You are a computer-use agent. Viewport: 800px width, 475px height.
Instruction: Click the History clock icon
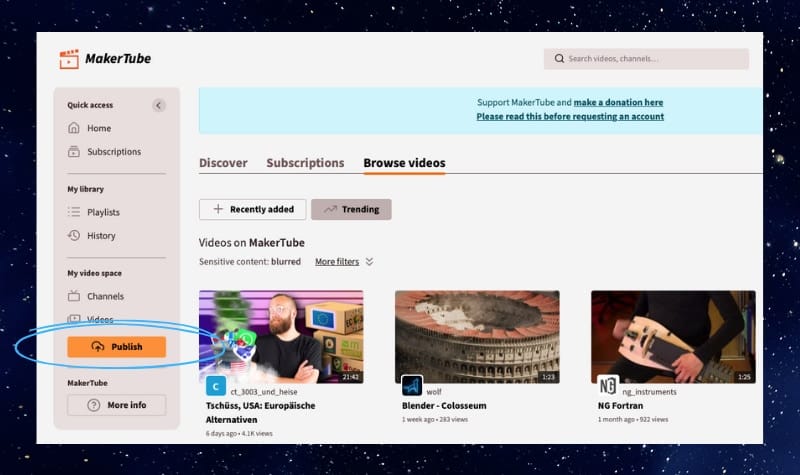point(74,235)
